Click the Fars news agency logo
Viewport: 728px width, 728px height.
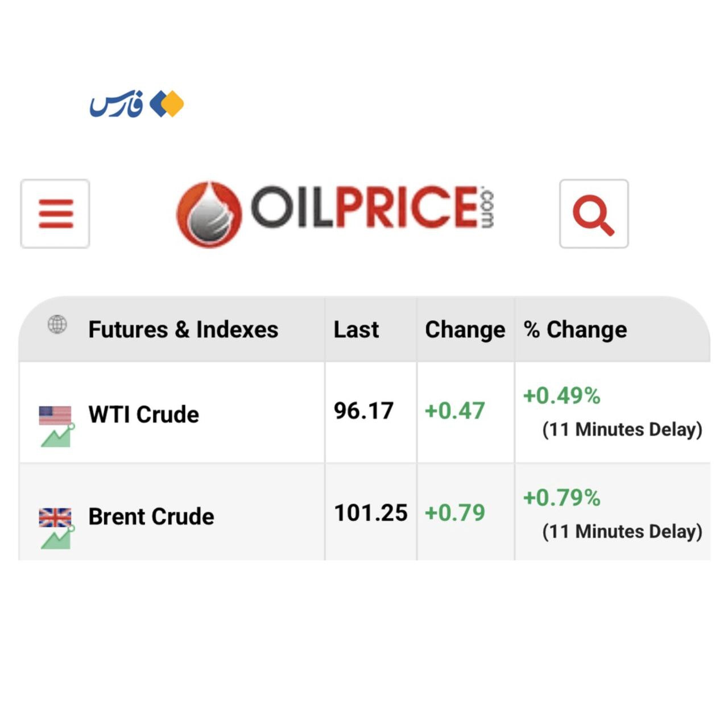tap(136, 104)
